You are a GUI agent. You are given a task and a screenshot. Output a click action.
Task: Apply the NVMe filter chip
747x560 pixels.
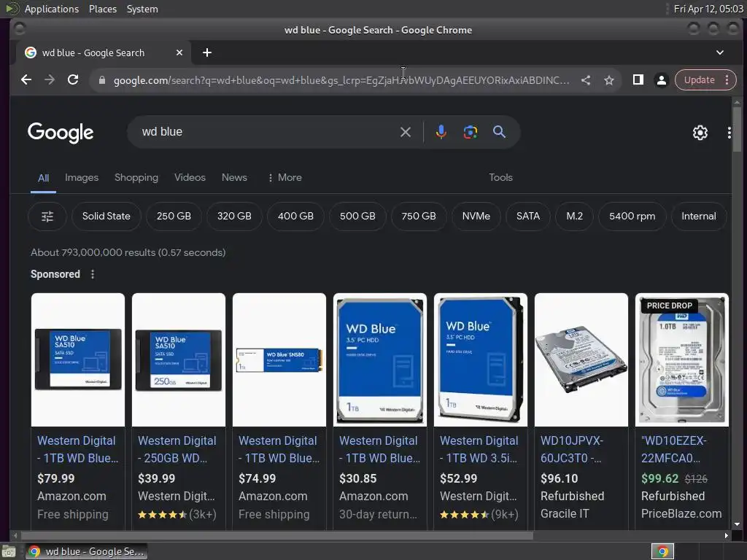476,216
